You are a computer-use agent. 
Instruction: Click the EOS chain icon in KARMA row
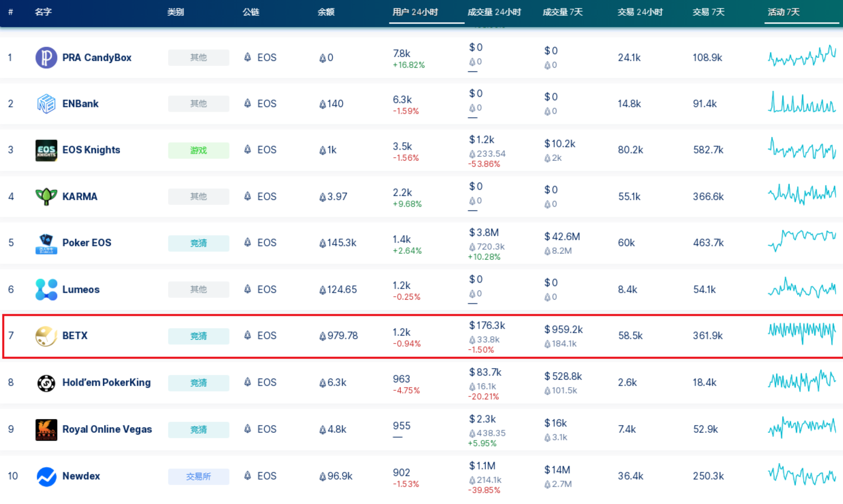(248, 196)
